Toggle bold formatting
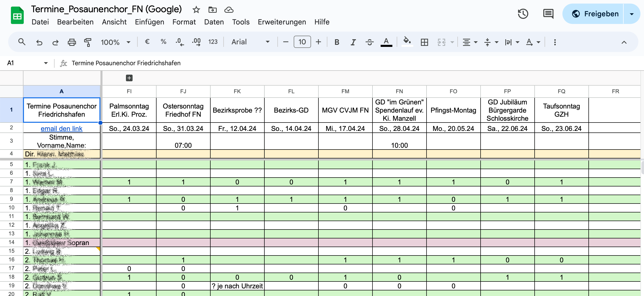Screen dimensions: 644x296 pos(337,42)
